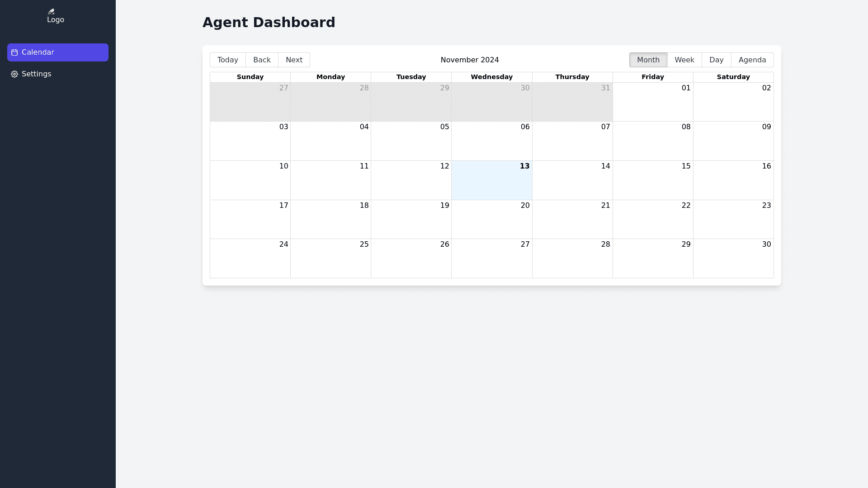Click Back to view October 2024
The height and width of the screenshot is (488, 868).
tap(262, 60)
